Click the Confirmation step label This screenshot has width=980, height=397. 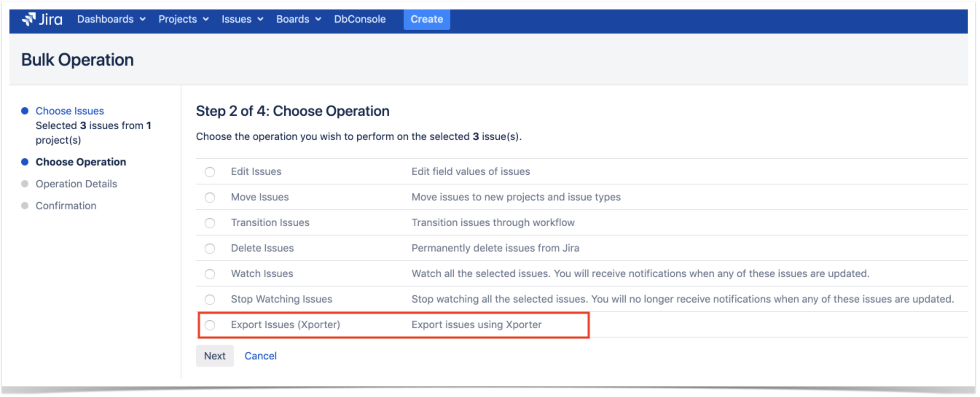click(x=66, y=206)
